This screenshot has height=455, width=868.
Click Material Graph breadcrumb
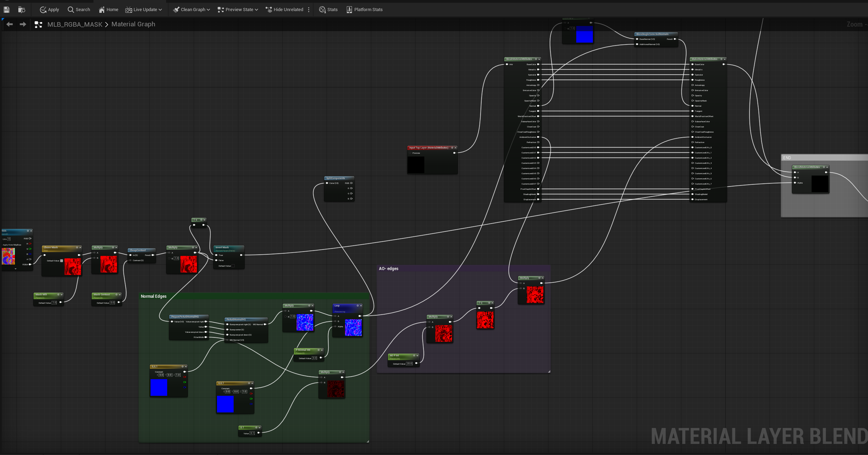133,24
